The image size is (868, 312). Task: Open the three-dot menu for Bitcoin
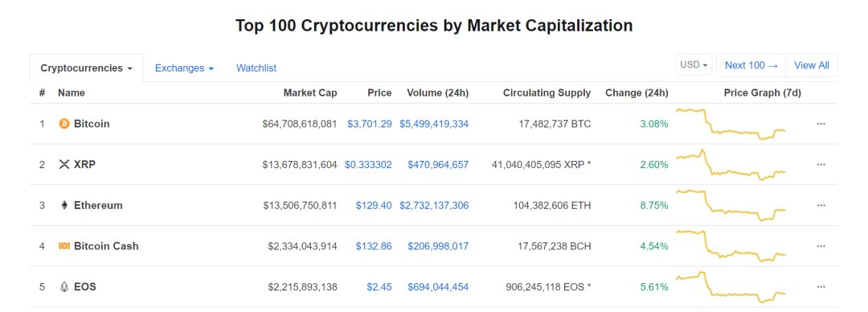(821, 124)
